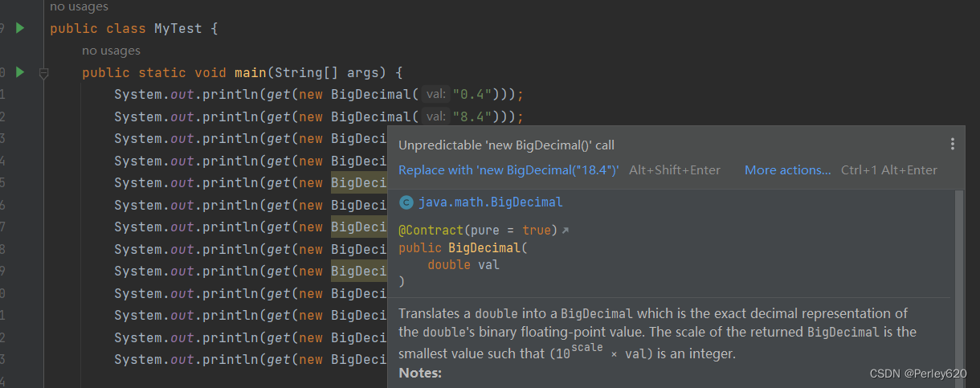
Task: Open the @Contract external annotation arrow
Action: [565, 231]
